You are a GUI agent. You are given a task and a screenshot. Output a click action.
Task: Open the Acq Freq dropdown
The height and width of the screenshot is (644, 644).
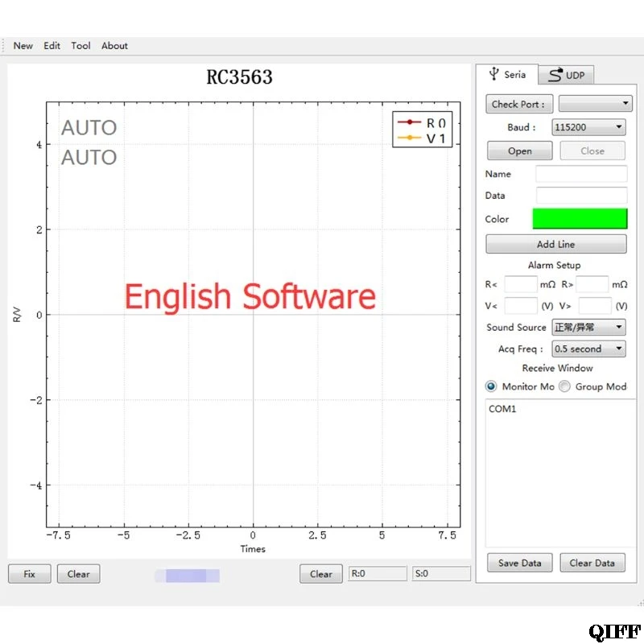coord(588,349)
